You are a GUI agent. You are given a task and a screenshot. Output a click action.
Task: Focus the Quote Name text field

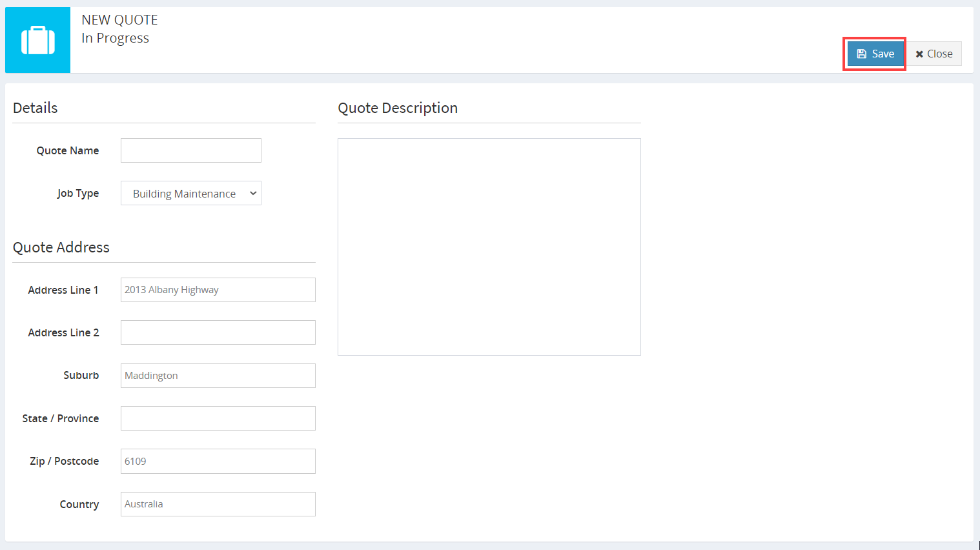190,150
